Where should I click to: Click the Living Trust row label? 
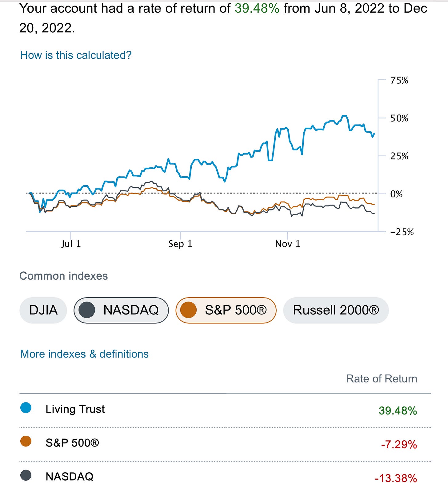pos(75,409)
